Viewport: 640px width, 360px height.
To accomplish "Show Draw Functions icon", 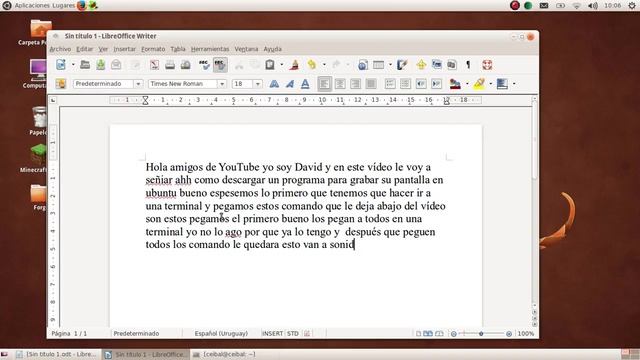I will pos(402,64).
